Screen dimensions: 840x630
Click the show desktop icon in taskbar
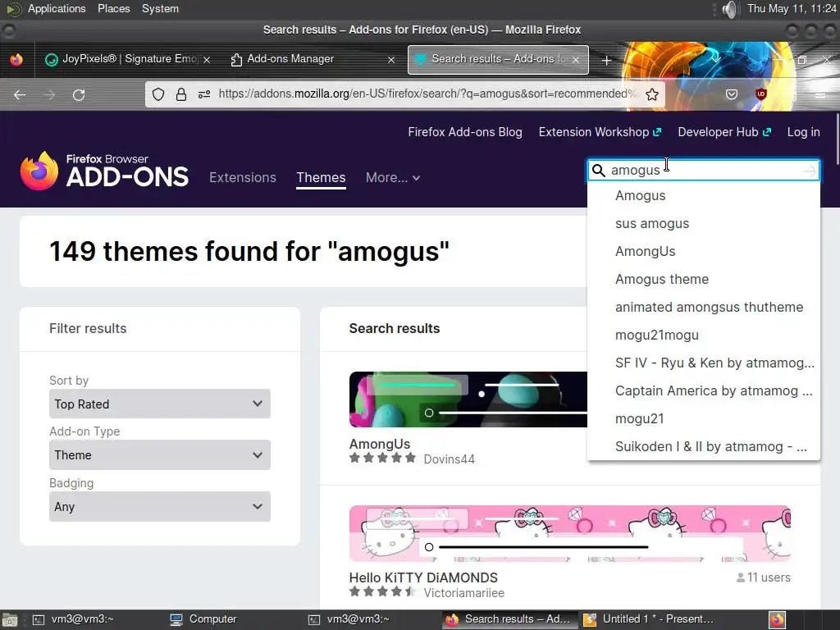click(x=10, y=620)
